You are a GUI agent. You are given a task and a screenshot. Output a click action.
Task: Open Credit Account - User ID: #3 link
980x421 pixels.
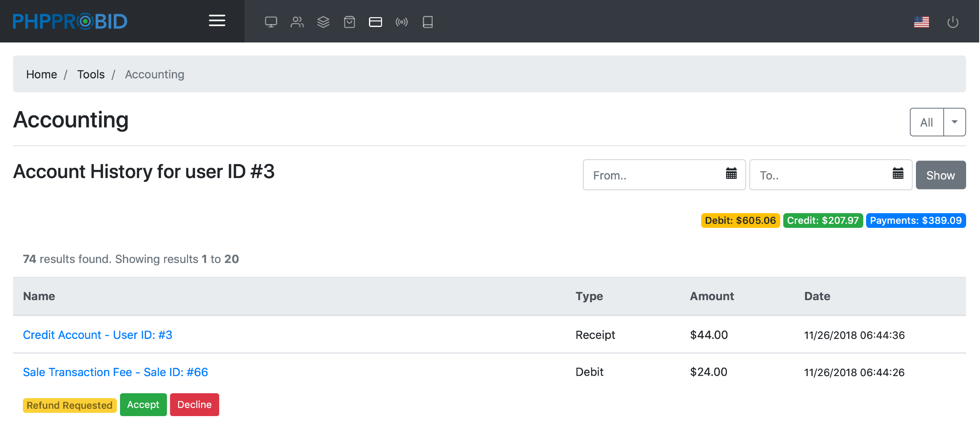[98, 335]
